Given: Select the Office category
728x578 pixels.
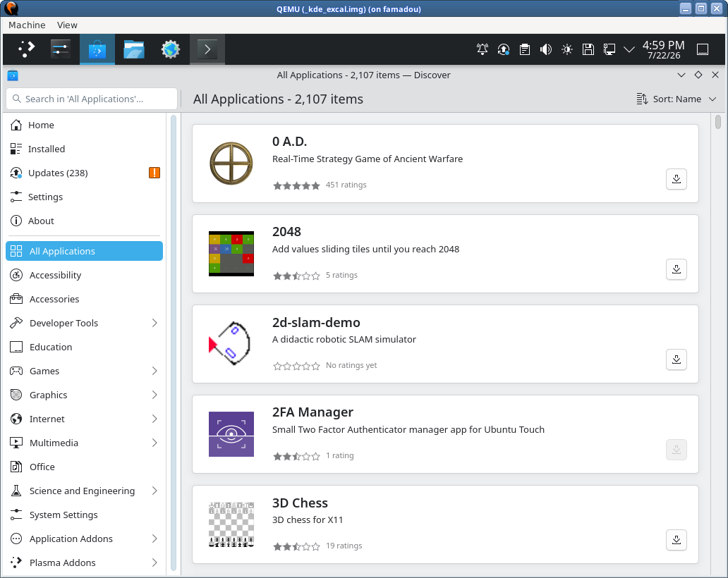Looking at the screenshot, I should tap(84, 467).
